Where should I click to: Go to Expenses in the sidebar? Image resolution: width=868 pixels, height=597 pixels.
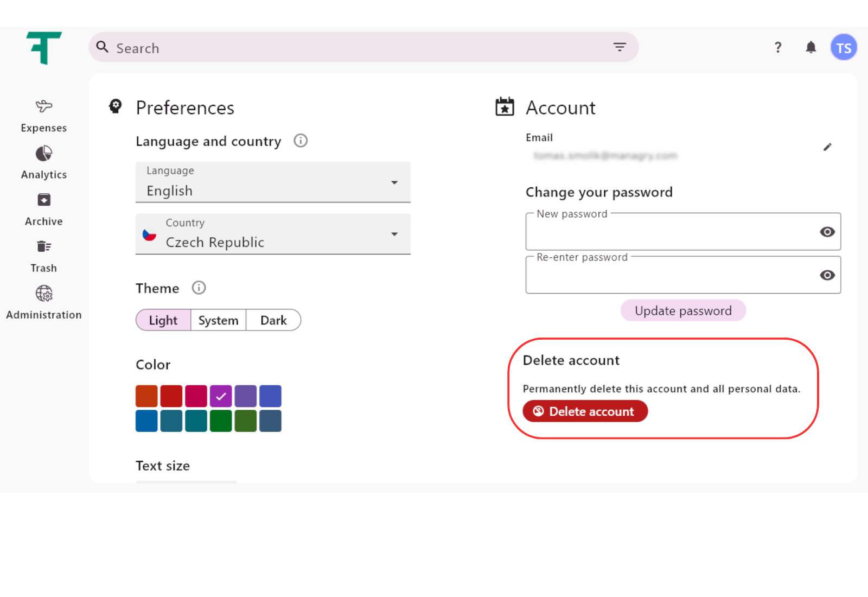tap(44, 115)
